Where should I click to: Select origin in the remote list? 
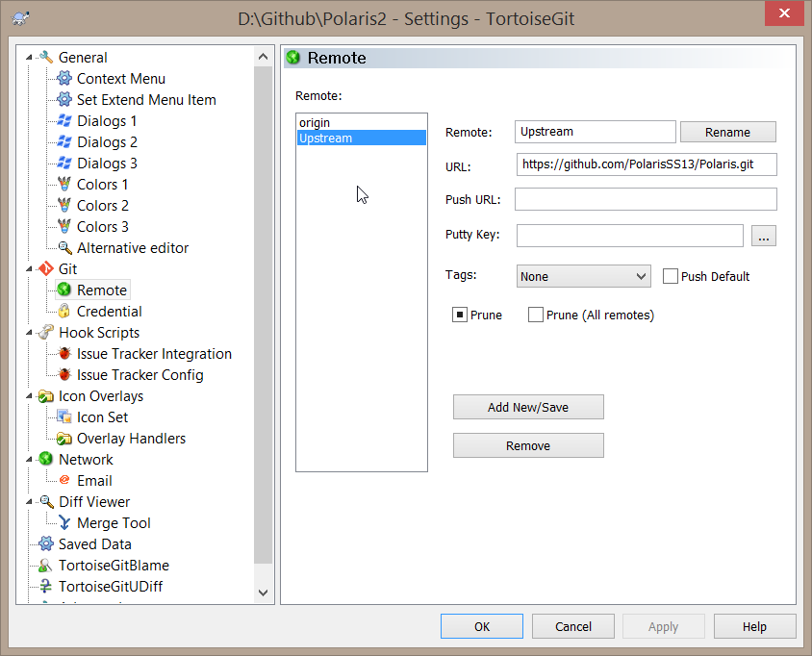point(362,123)
